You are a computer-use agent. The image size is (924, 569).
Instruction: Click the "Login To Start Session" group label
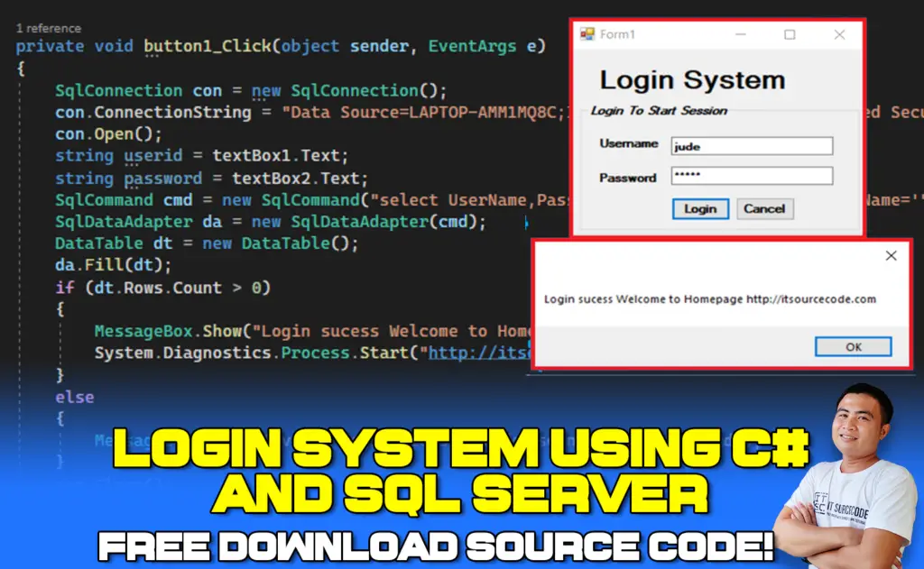tap(659, 111)
